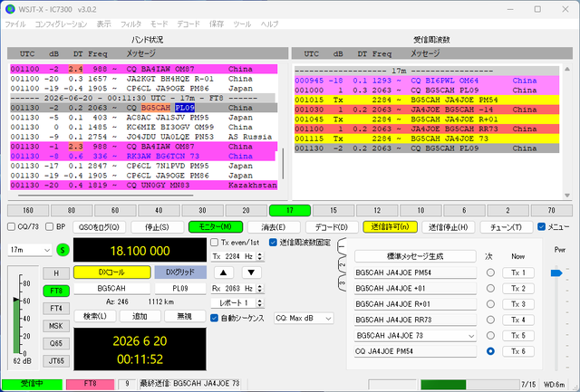
Task: Click the デコード(D) button
Action: [x=332, y=227]
